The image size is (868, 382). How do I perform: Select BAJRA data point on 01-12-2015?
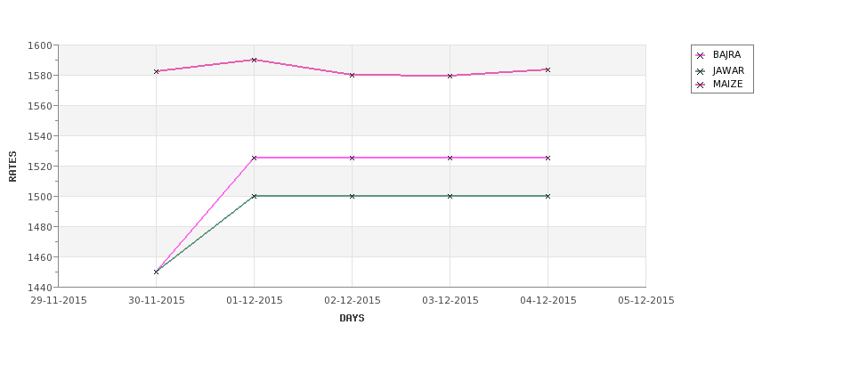(254, 158)
